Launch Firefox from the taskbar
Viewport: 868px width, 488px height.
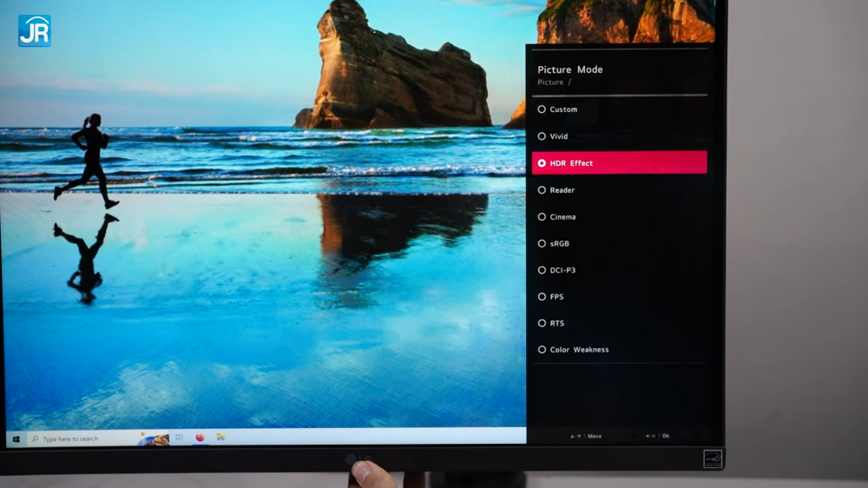(200, 438)
